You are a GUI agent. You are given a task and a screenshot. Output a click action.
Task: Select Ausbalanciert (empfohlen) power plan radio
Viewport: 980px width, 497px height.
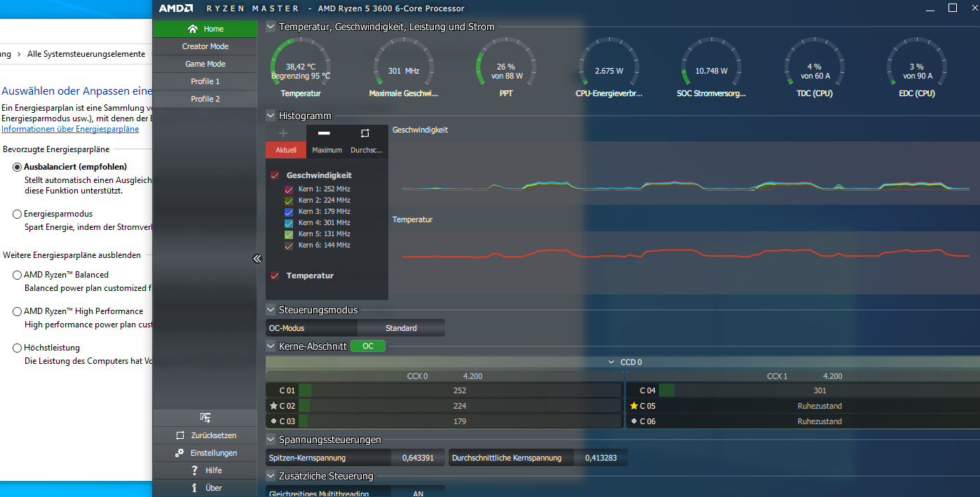click(x=17, y=167)
